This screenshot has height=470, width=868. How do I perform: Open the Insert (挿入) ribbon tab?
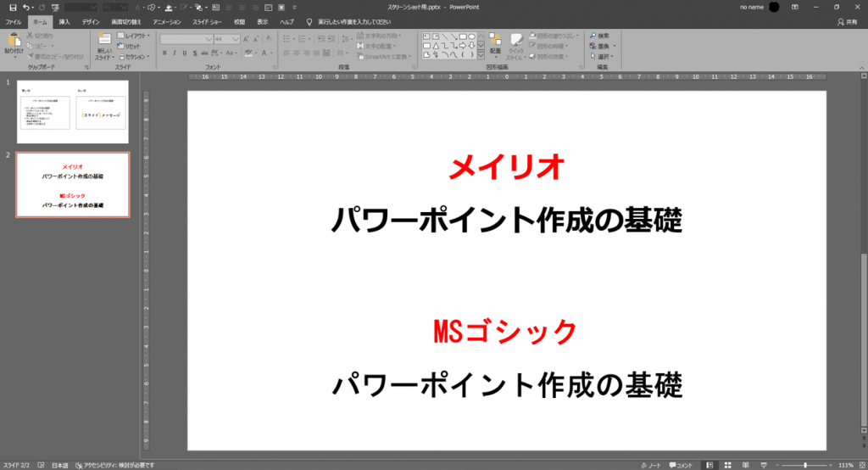64,20
